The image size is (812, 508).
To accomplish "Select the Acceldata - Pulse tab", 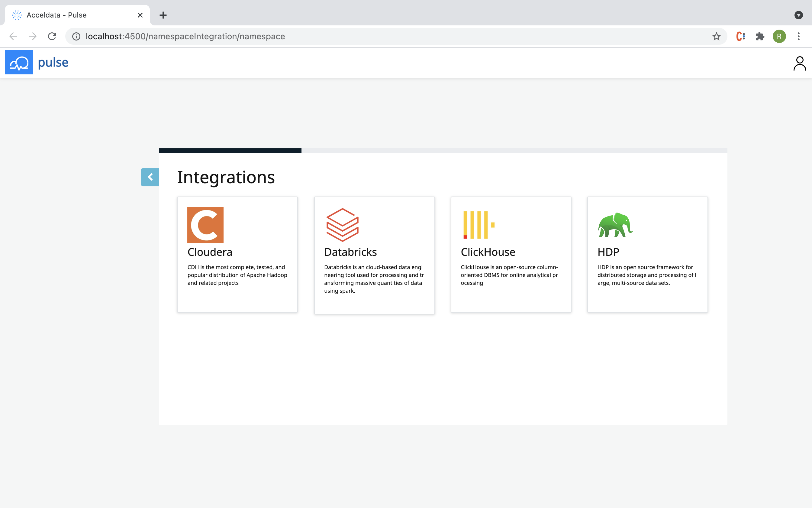I will tap(78, 15).
